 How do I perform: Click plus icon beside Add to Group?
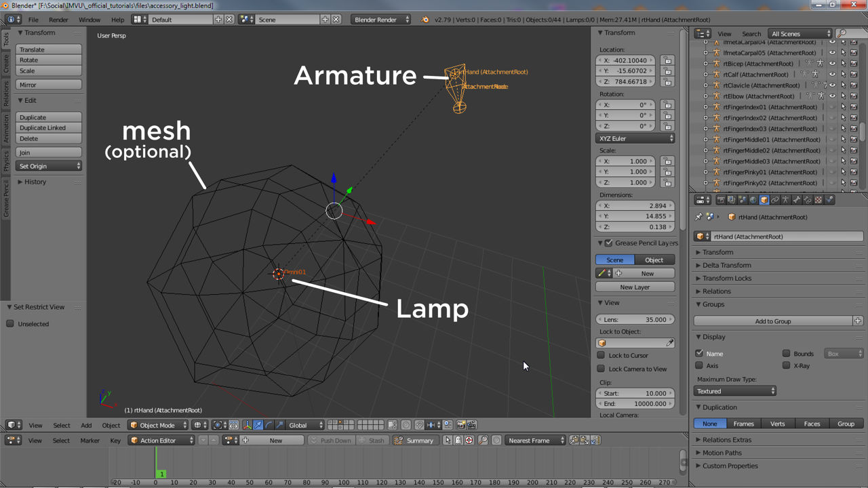[858, 321]
